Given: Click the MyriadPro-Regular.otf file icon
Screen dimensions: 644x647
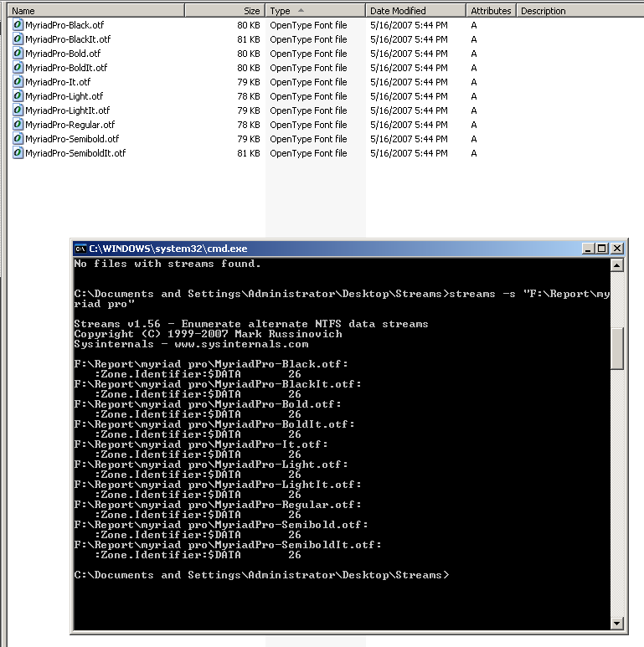Looking at the screenshot, I should tap(18, 125).
